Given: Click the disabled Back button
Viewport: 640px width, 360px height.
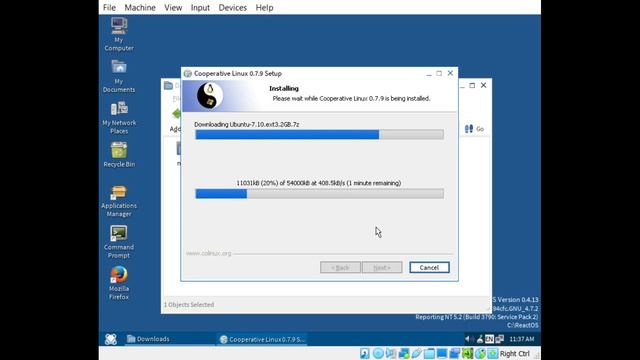Looking at the screenshot, I should click(x=340, y=267).
